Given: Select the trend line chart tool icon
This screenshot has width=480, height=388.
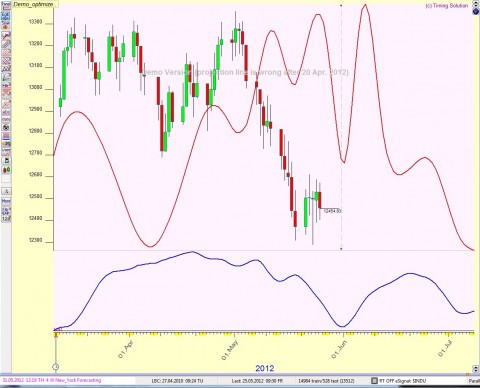Looking at the screenshot, I should click(x=6, y=35).
